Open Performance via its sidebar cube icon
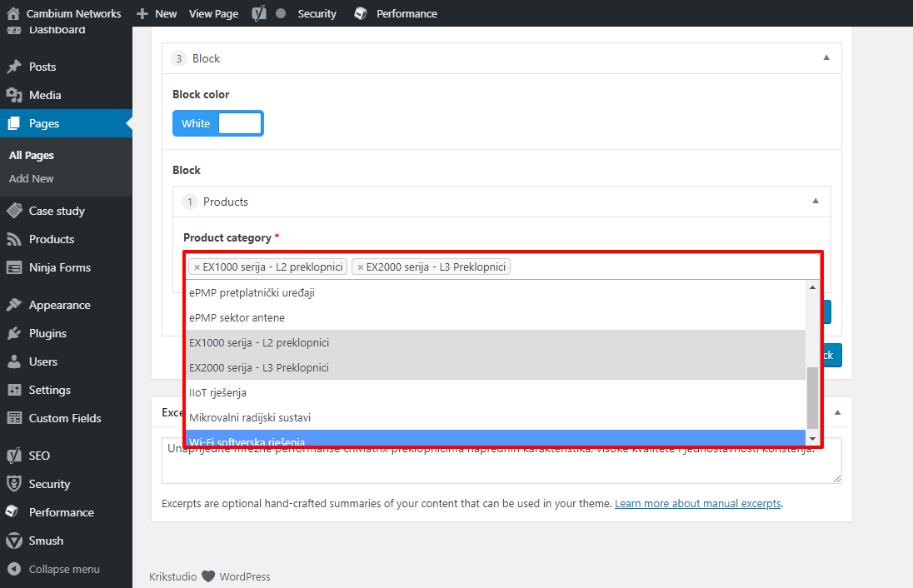 [x=12, y=511]
